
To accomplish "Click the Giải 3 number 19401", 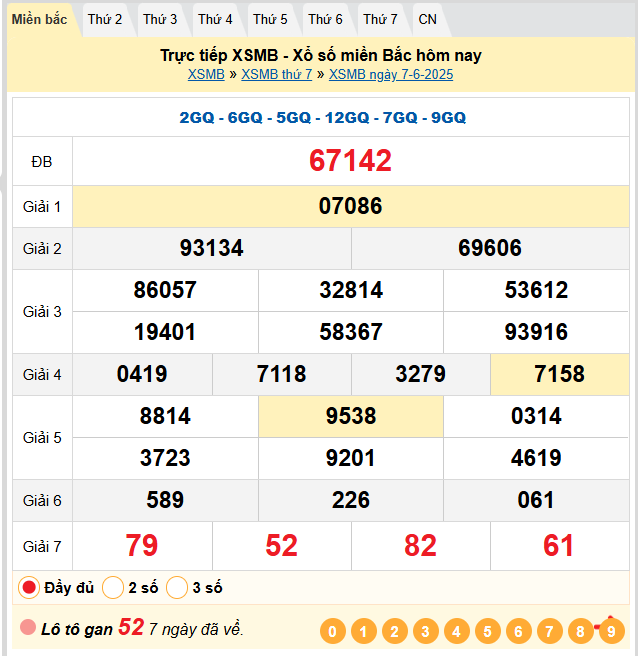I will (165, 332).
